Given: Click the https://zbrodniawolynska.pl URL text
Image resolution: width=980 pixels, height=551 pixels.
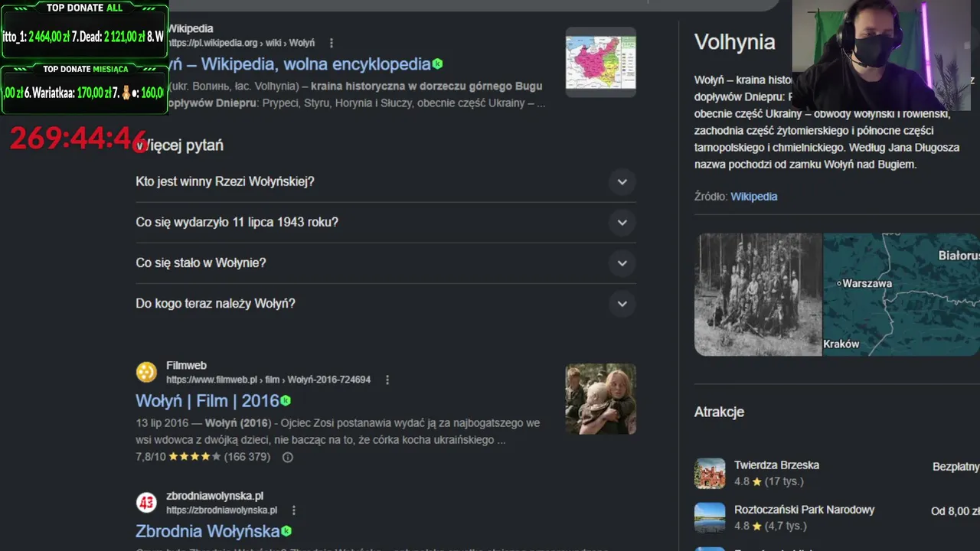Looking at the screenshot, I should pyautogui.click(x=221, y=510).
